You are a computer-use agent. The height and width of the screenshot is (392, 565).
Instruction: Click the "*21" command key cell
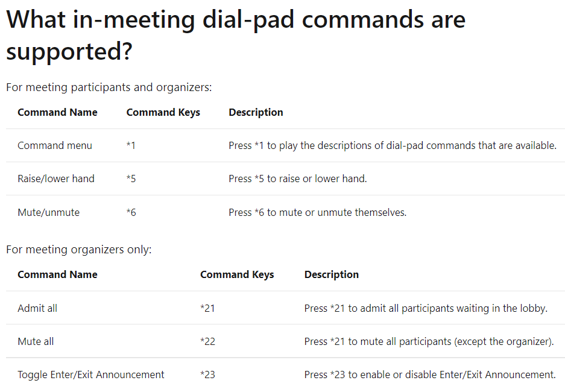point(207,308)
